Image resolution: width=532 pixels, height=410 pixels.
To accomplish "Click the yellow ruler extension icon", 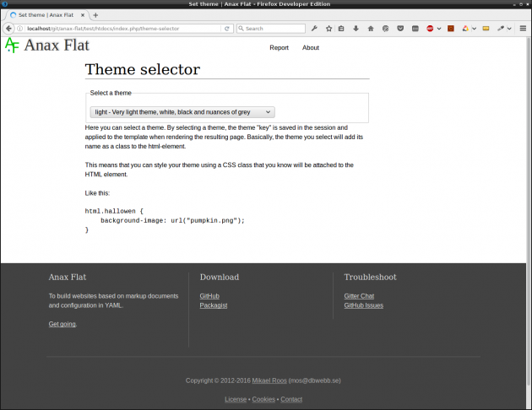I will pyautogui.click(x=486, y=29).
